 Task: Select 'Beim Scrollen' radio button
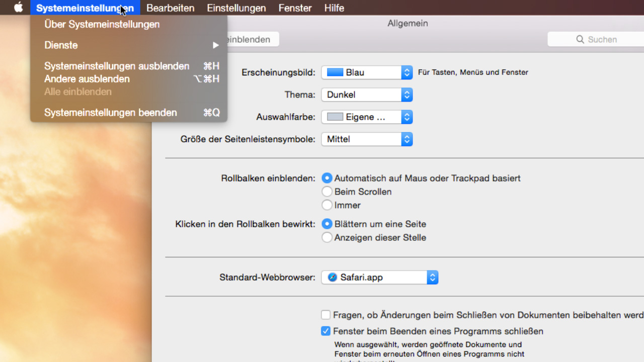327,192
